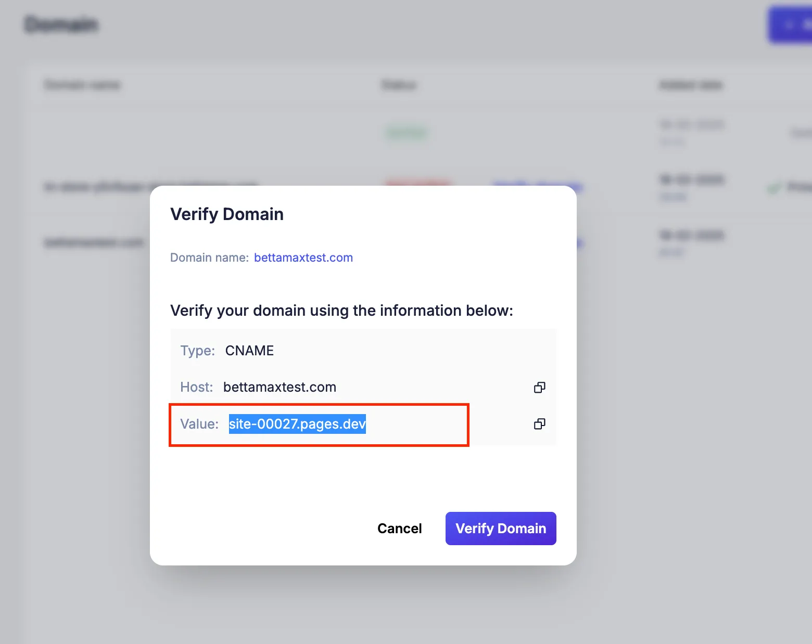812x644 pixels.
Task: Click the Verify Domain dialog title
Action: [x=227, y=214]
